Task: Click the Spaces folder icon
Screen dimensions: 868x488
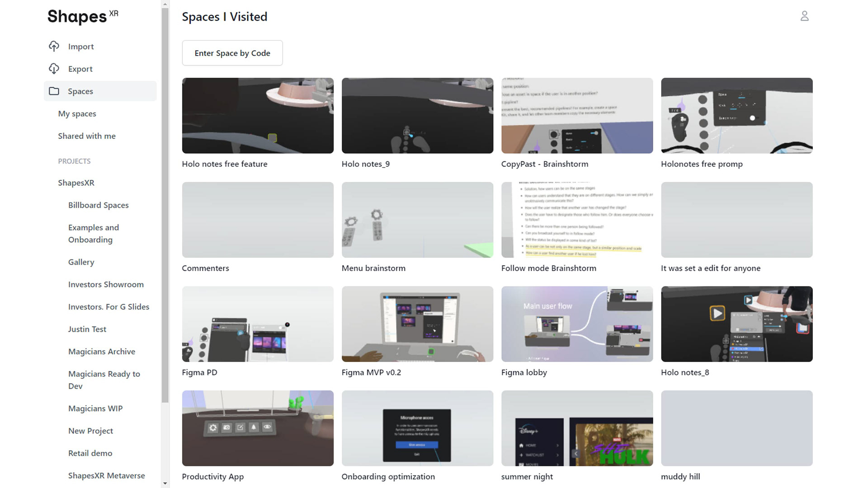Action: pyautogui.click(x=54, y=91)
